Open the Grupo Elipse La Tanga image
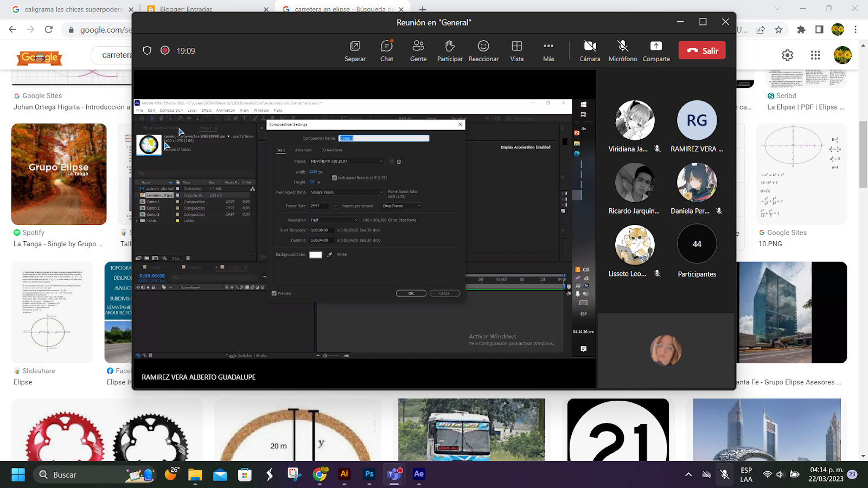The width and height of the screenshot is (868, 488). [x=59, y=174]
